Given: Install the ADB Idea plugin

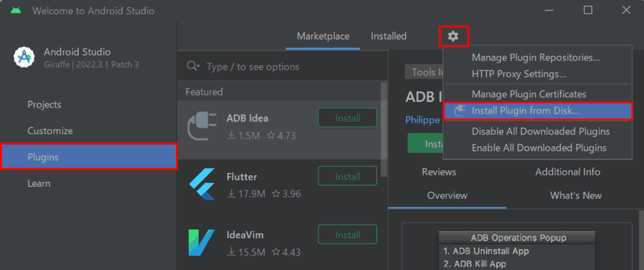Looking at the screenshot, I should (x=347, y=118).
